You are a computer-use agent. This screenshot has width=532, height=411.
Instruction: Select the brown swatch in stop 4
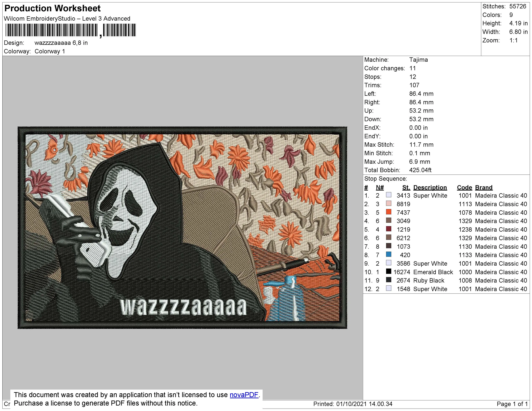click(389, 221)
